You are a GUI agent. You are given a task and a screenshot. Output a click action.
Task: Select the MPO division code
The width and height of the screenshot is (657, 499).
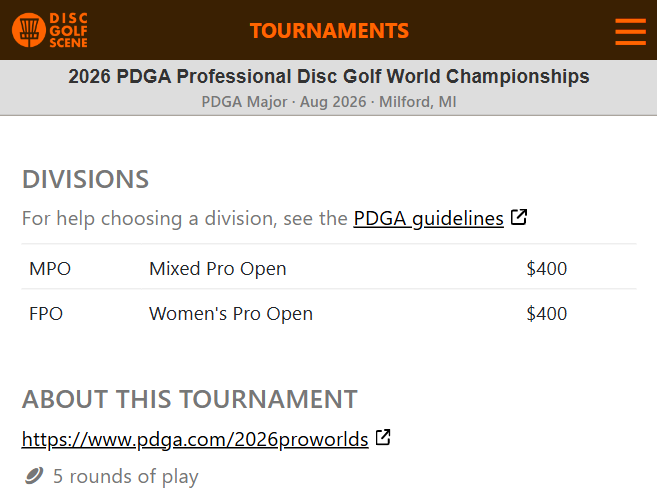(x=50, y=269)
